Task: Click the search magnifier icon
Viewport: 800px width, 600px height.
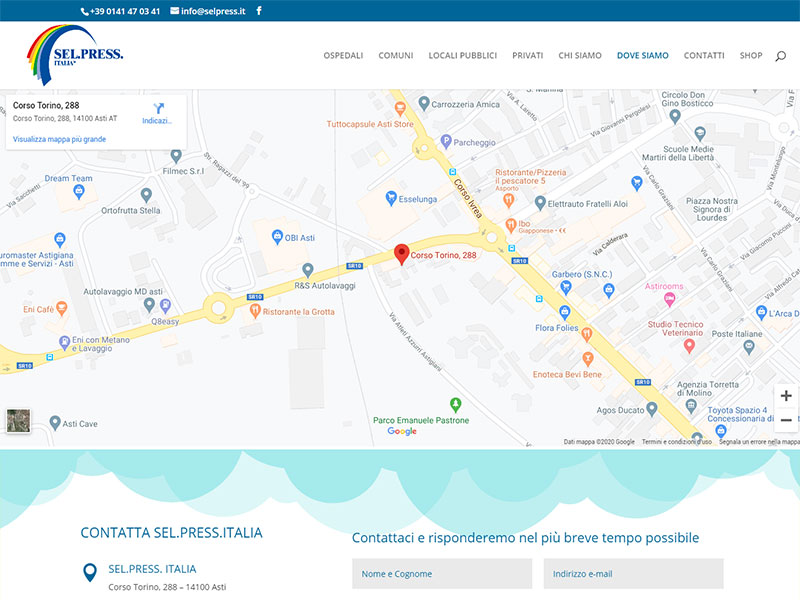Action: (x=781, y=56)
